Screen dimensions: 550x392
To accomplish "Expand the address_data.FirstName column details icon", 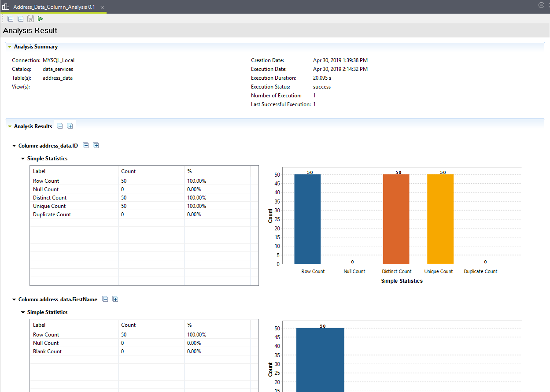I will [x=115, y=299].
